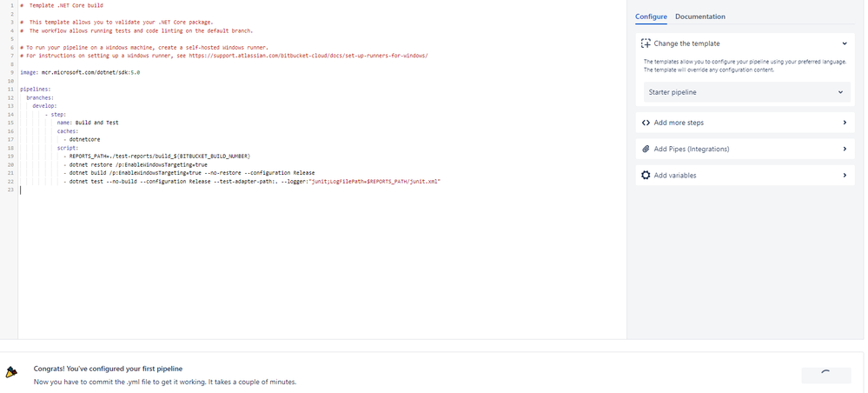Image resolution: width=868 pixels, height=393 pixels.
Task: Expand Add variables chevron
Action: (x=845, y=175)
